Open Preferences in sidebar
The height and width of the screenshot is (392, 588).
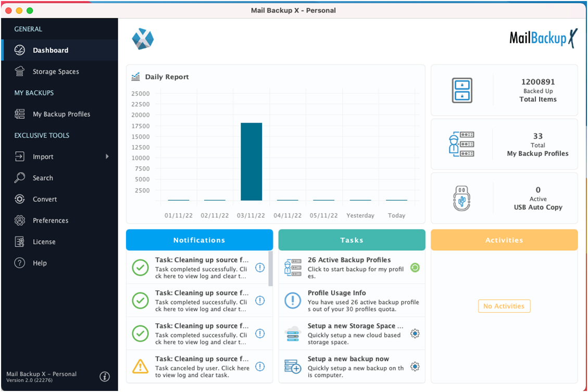pyautogui.click(x=59, y=220)
